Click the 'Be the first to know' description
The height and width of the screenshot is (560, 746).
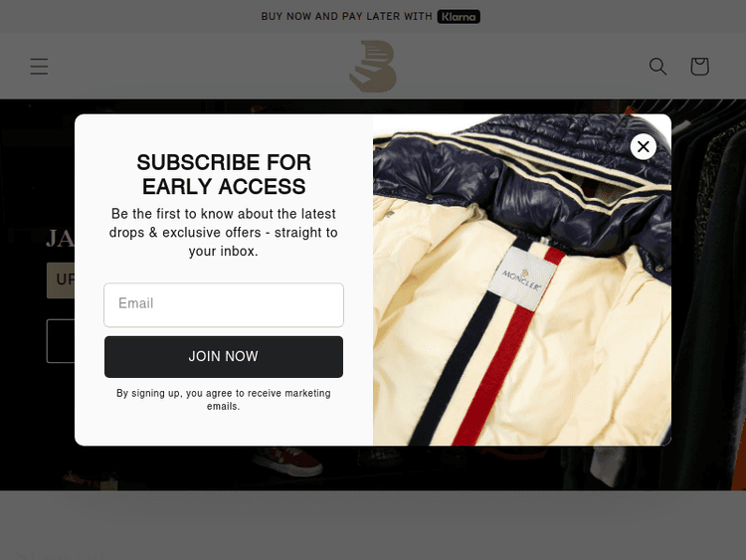pyautogui.click(x=224, y=232)
